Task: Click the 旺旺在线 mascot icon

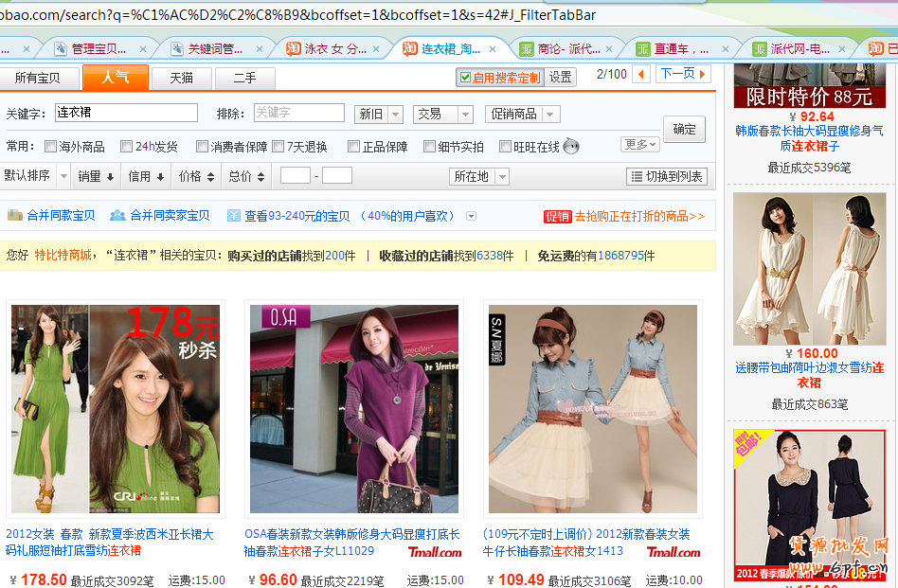Action: (x=571, y=147)
